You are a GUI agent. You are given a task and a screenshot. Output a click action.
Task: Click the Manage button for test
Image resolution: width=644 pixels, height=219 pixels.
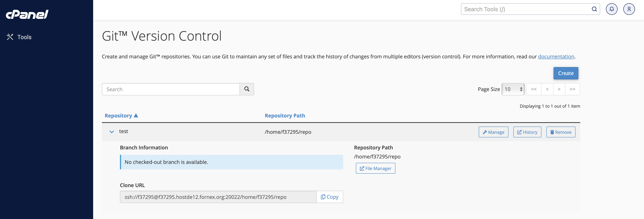[x=493, y=132]
